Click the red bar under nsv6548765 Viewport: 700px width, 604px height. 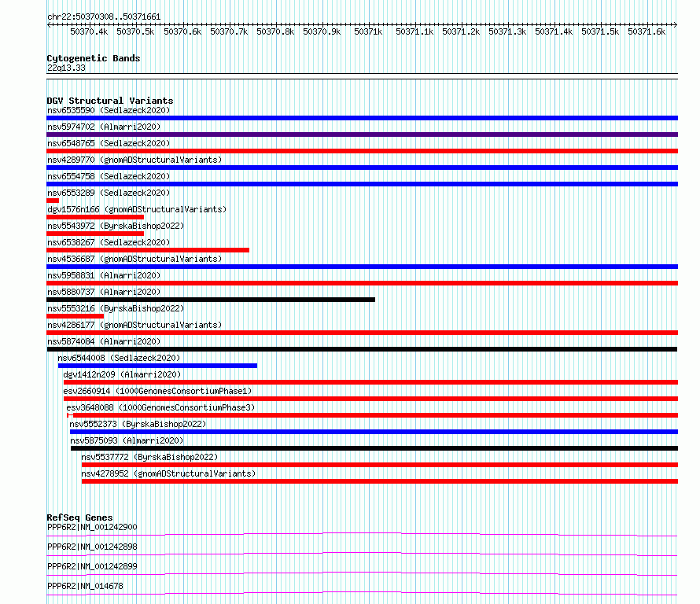[x=362, y=151]
